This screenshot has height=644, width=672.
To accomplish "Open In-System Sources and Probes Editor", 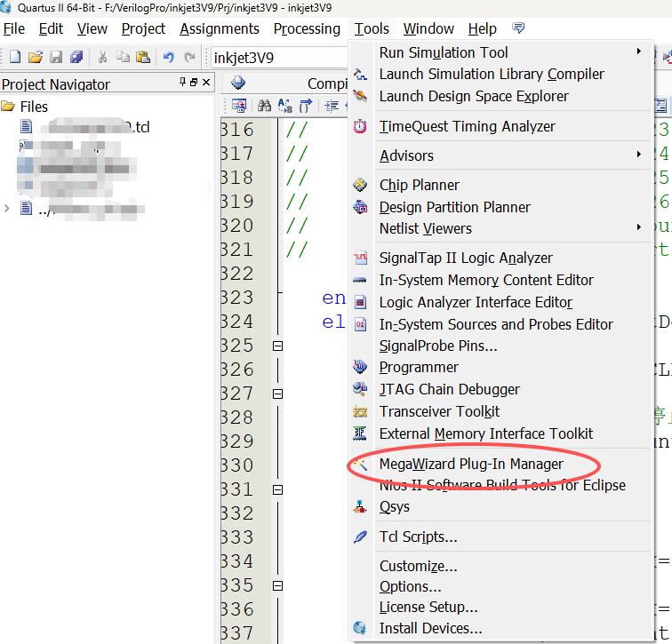I will tap(496, 324).
